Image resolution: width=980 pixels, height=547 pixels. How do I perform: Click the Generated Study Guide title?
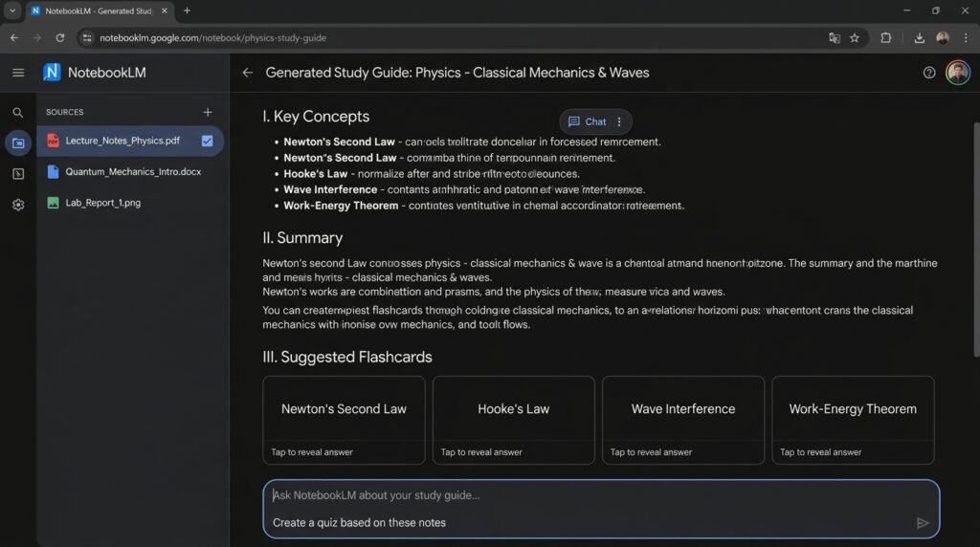click(x=457, y=73)
